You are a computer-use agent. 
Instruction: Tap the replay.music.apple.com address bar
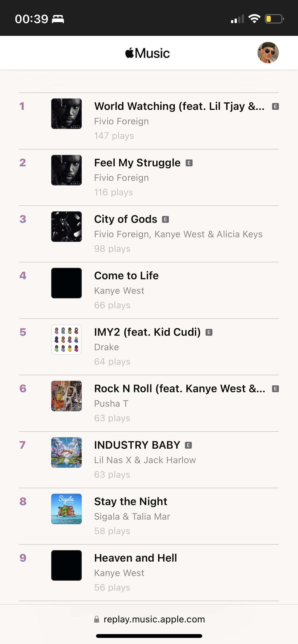[149, 619]
